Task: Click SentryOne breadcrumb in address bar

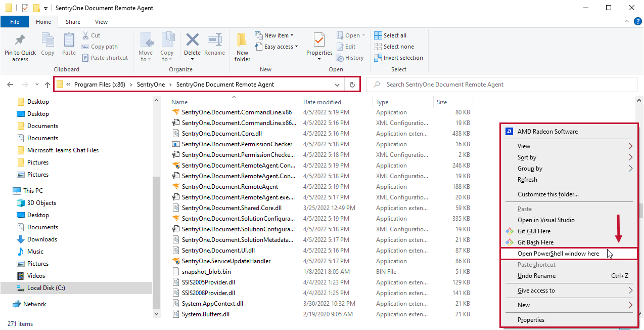Action: [x=151, y=85]
